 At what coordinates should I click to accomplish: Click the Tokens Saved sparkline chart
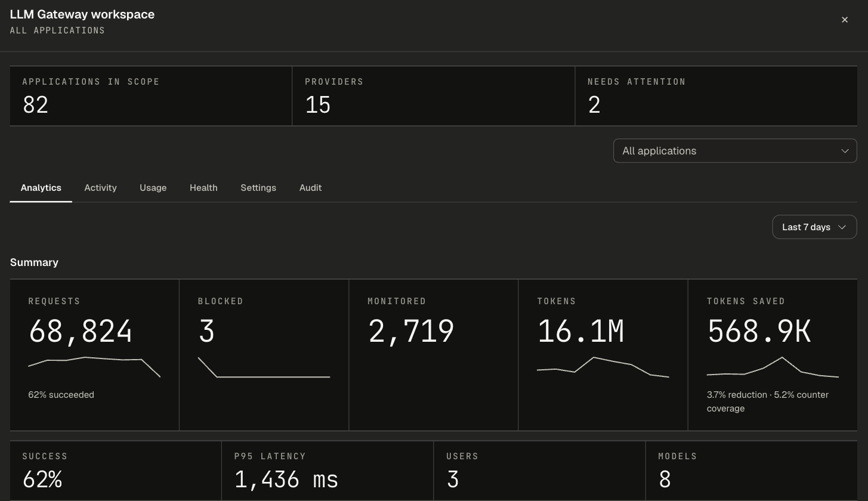click(x=773, y=367)
